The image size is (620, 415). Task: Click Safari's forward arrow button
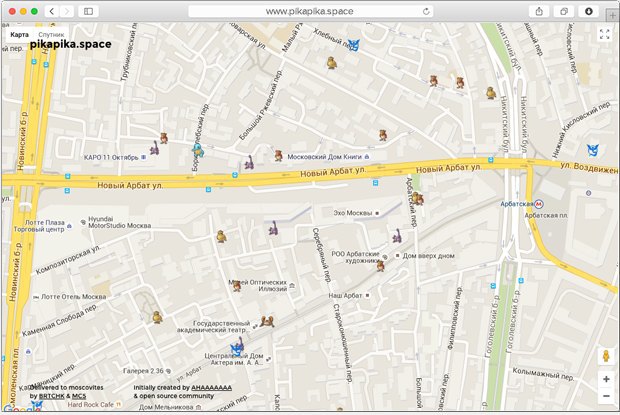67,11
